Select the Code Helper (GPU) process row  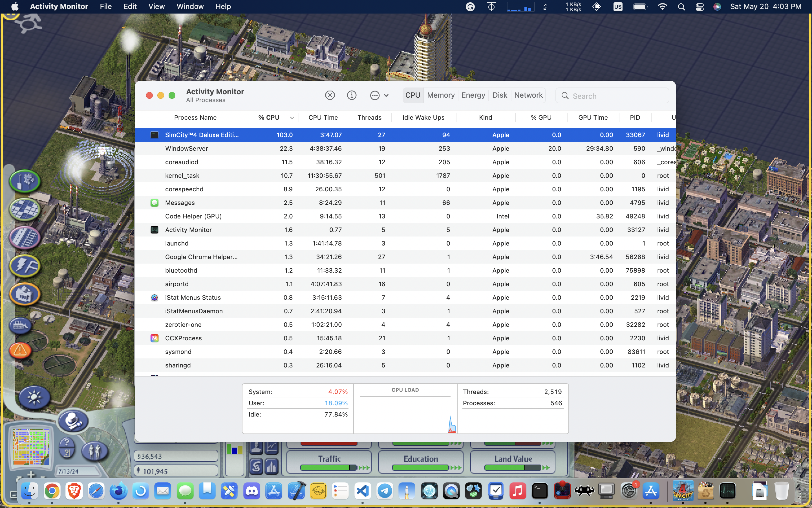(405, 216)
